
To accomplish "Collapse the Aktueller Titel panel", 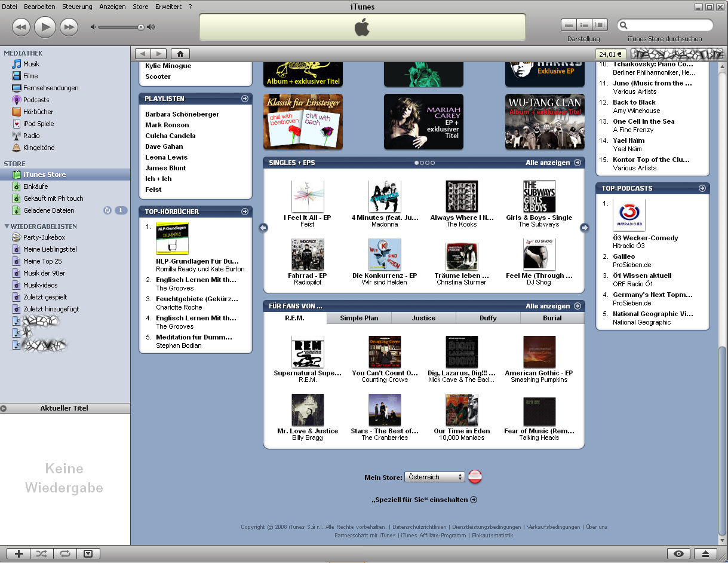I will tap(4, 408).
